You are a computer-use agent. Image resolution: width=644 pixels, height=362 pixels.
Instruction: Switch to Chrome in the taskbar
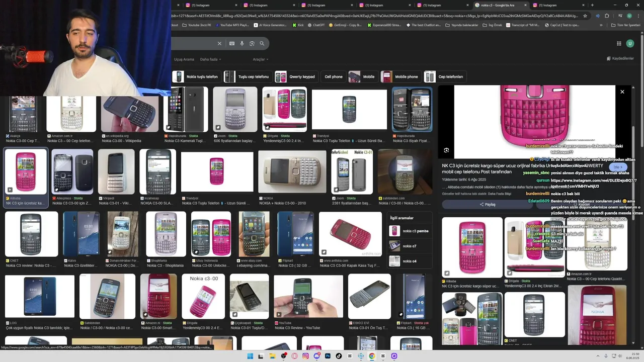pyautogui.click(x=372, y=356)
